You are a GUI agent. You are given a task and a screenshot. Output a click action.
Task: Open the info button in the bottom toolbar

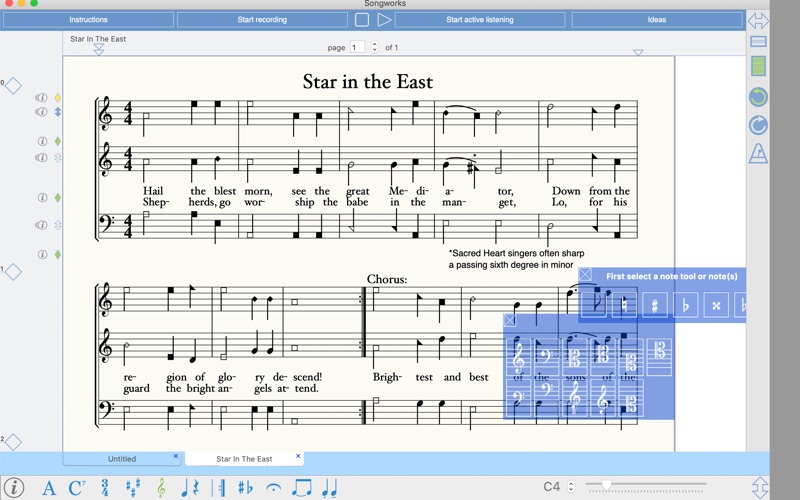14,487
